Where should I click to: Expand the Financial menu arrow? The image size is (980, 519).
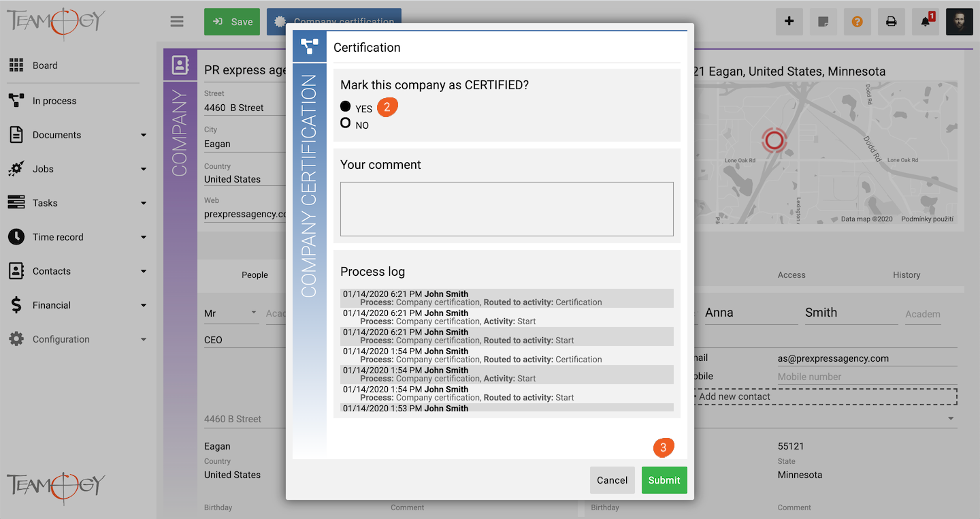[144, 305]
